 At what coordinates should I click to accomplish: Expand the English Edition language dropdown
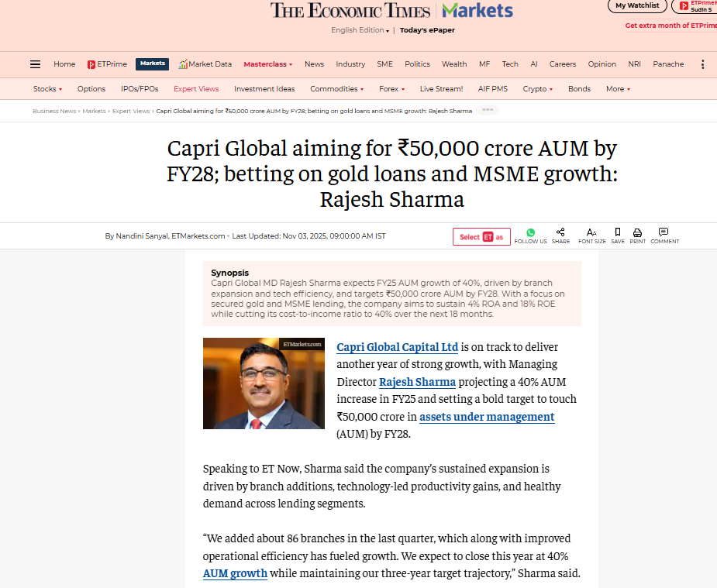pyautogui.click(x=358, y=29)
